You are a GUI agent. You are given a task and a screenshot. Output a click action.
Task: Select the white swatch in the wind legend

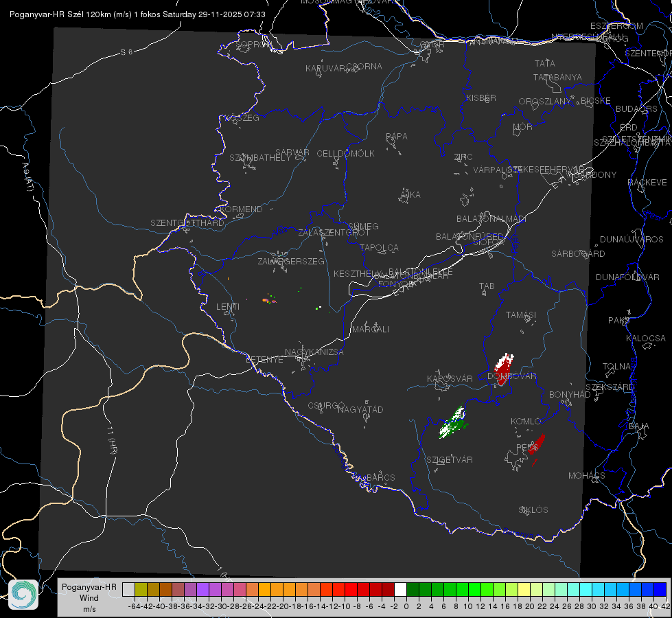click(400, 590)
